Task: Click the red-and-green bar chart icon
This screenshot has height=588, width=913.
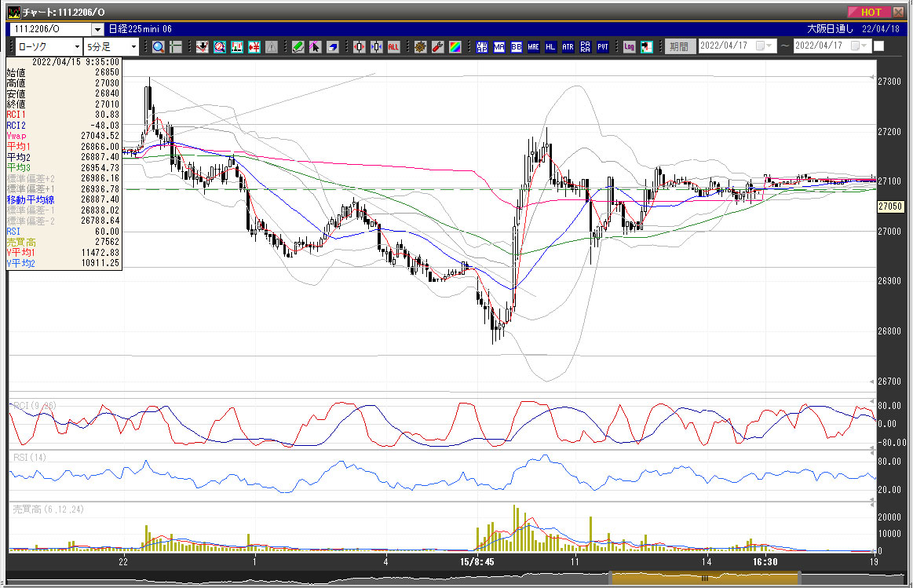Action: [237, 47]
